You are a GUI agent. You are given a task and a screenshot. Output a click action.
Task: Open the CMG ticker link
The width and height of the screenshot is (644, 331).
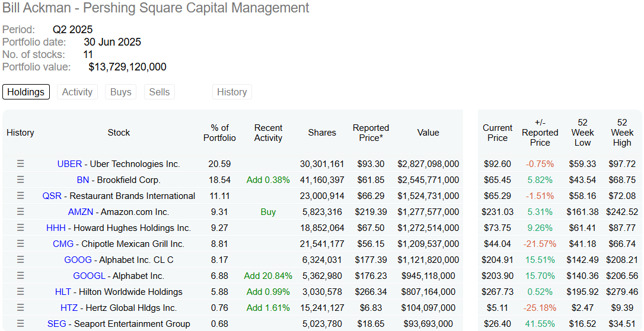click(x=63, y=244)
